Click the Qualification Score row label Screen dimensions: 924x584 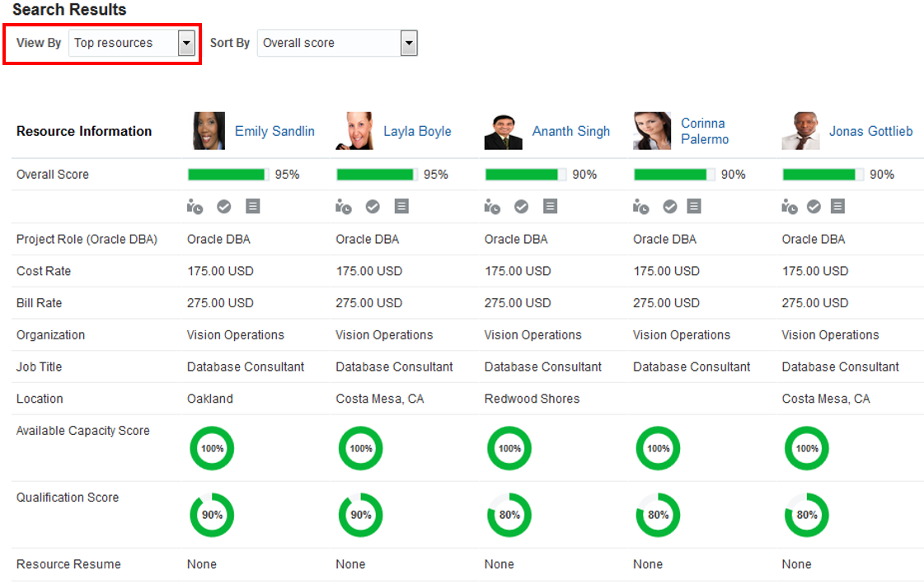(x=68, y=498)
